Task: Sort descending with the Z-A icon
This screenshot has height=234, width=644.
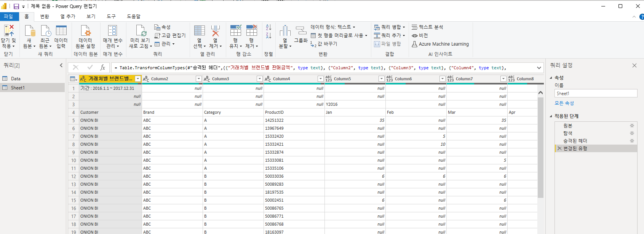Action: [268, 36]
